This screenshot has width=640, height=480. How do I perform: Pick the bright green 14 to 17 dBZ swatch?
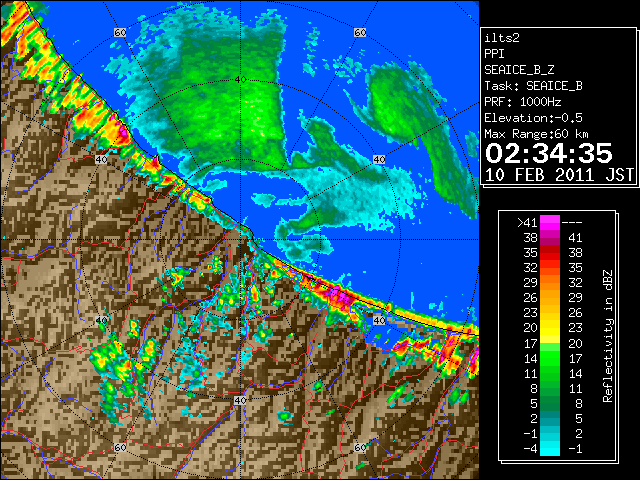coord(550,358)
